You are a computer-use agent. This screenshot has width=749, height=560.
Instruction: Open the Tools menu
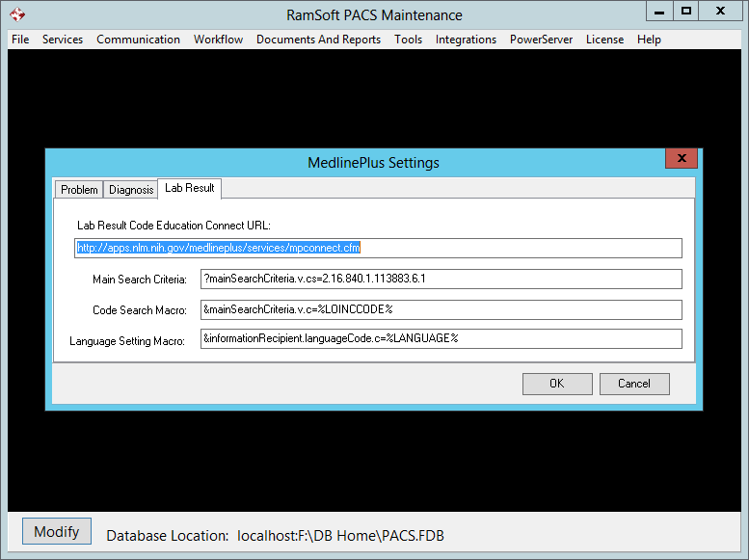(408, 40)
